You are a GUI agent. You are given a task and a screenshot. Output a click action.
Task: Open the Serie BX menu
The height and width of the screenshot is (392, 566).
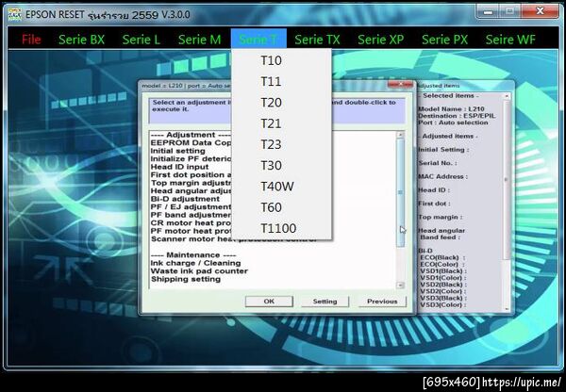81,40
